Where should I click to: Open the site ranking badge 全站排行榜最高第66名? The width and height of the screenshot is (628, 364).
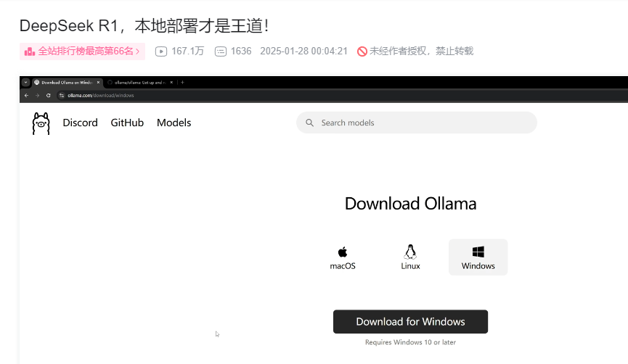point(82,51)
